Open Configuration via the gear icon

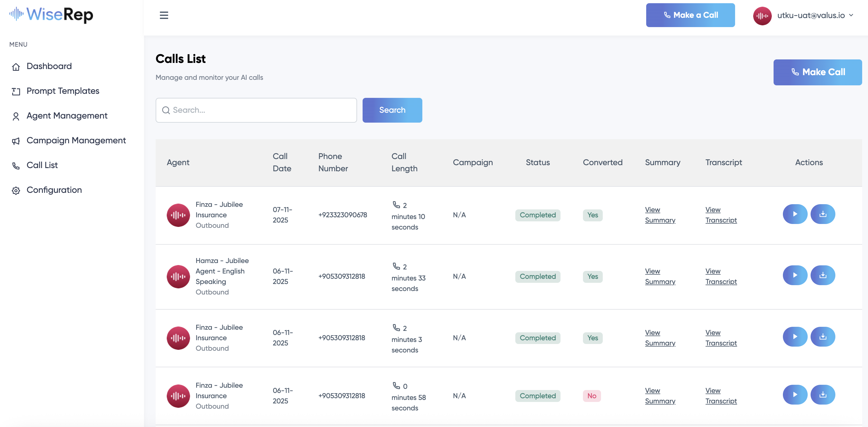tap(16, 190)
